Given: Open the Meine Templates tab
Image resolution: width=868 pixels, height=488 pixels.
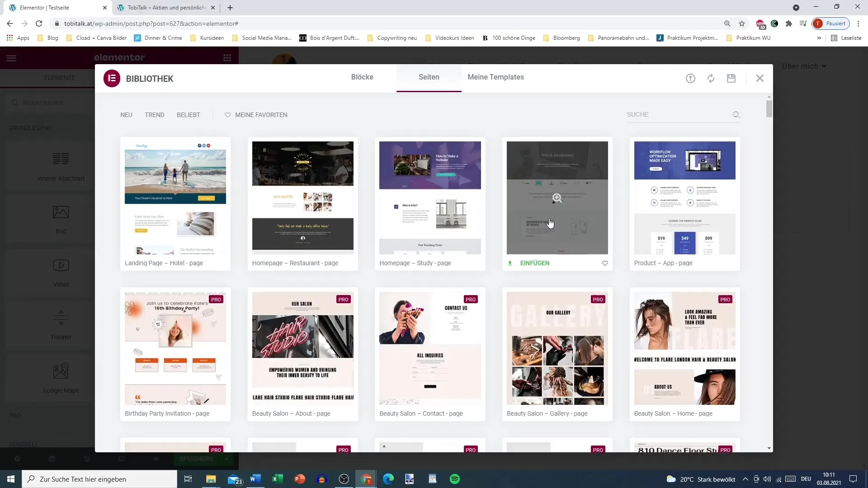Looking at the screenshot, I should pyautogui.click(x=495, y=77).
